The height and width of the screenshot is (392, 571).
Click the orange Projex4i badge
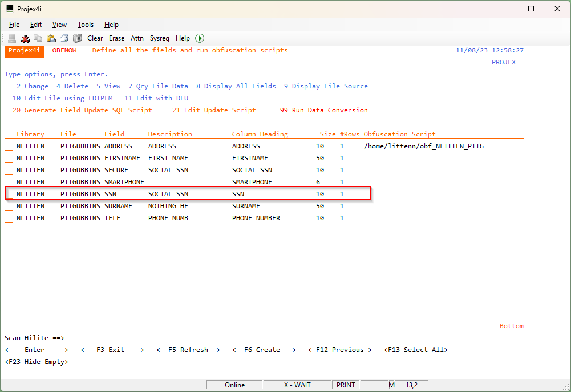25,51
